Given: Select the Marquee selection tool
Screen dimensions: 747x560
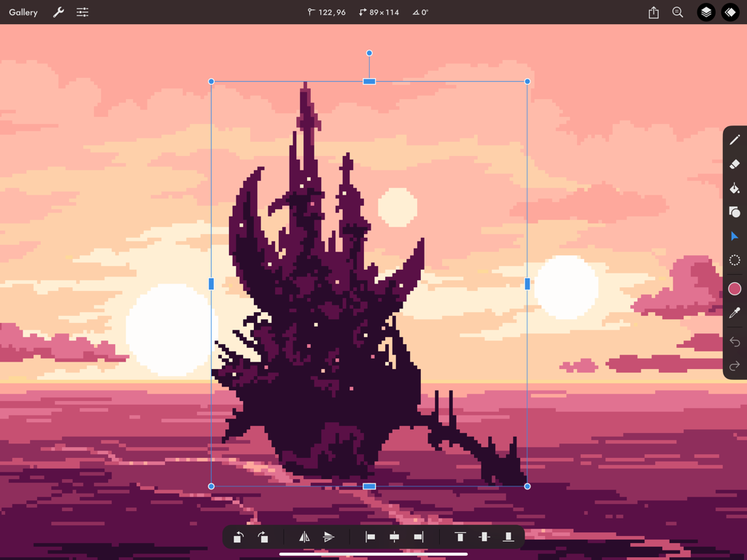Looking at the screenshot, I should [x=735, y=260].
